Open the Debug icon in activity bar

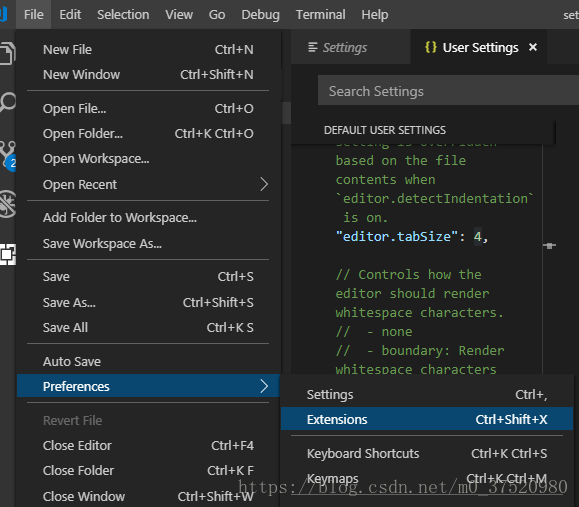pos(7,203)
